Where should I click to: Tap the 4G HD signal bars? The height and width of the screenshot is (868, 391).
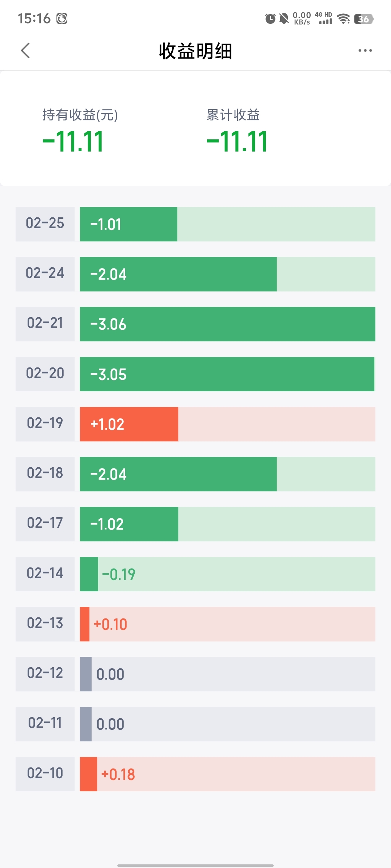[x=324, y=18]
